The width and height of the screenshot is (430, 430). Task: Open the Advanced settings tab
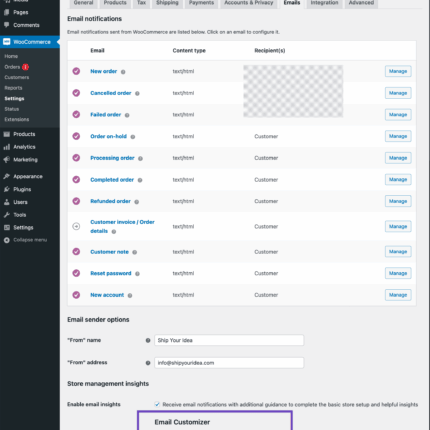(x=361, y=3)
